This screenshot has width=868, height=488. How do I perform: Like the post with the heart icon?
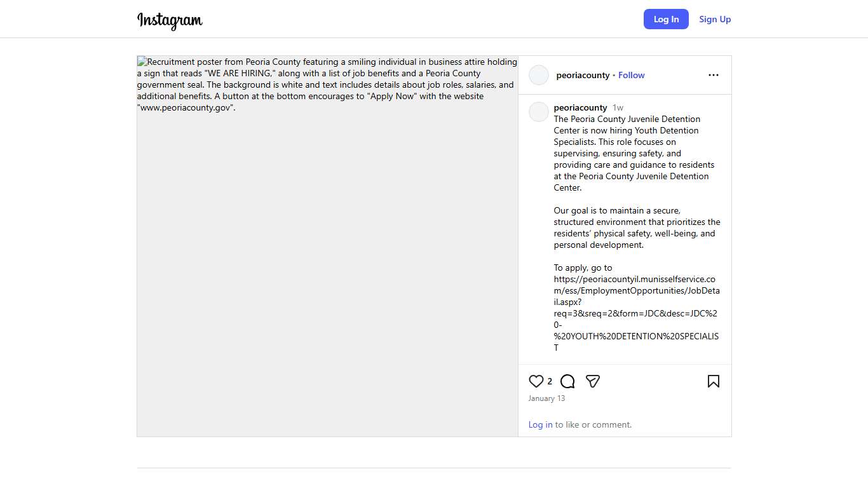point(536,381)
